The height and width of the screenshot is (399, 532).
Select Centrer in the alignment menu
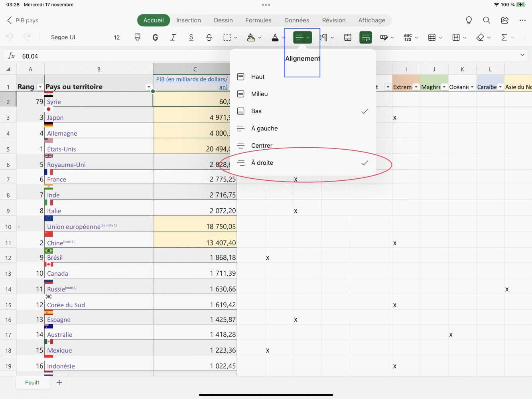pos(262,146)
